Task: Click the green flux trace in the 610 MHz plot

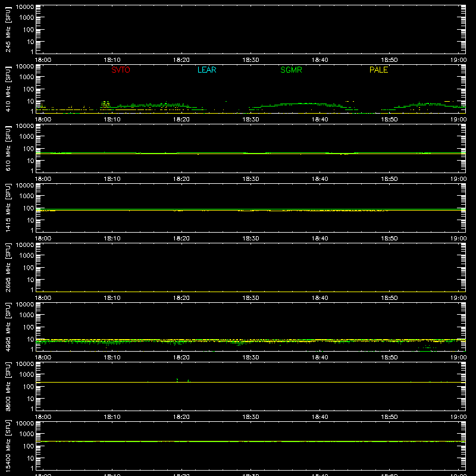Action: pyautogui.click(x=250, y=153)
